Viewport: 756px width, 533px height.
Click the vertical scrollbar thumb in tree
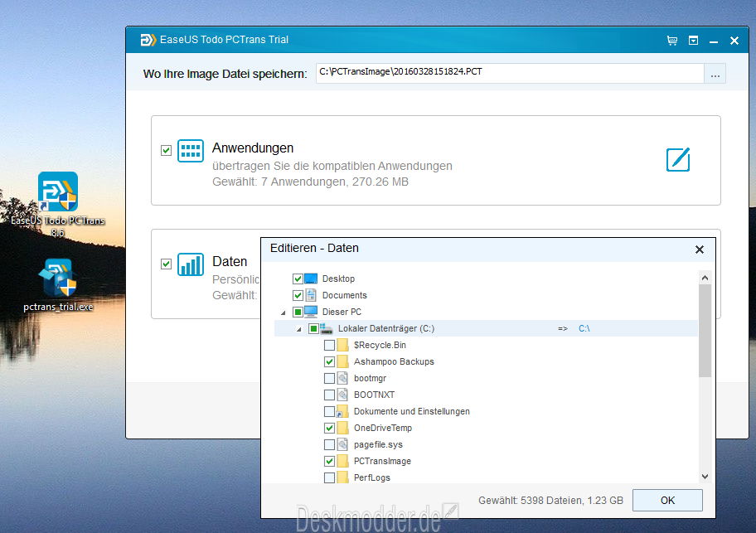[x=705, y=331]
